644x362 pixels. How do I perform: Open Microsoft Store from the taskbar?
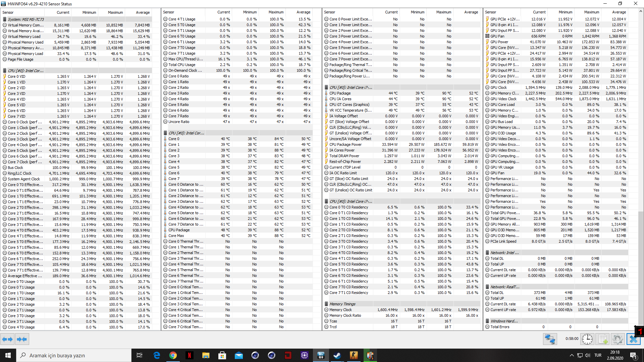(222, 355)
